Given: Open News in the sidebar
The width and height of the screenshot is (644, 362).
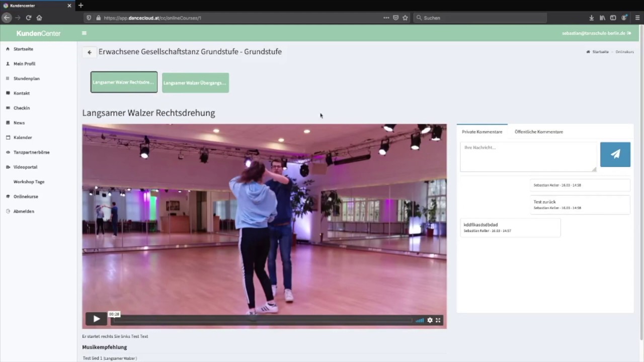Looking at the screenshot, I should point(19,123).
